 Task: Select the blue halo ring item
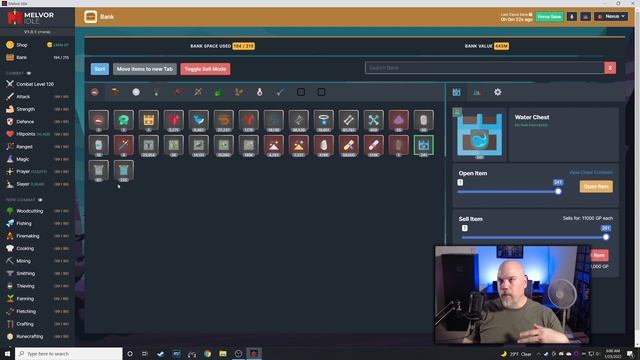point(324,121)
